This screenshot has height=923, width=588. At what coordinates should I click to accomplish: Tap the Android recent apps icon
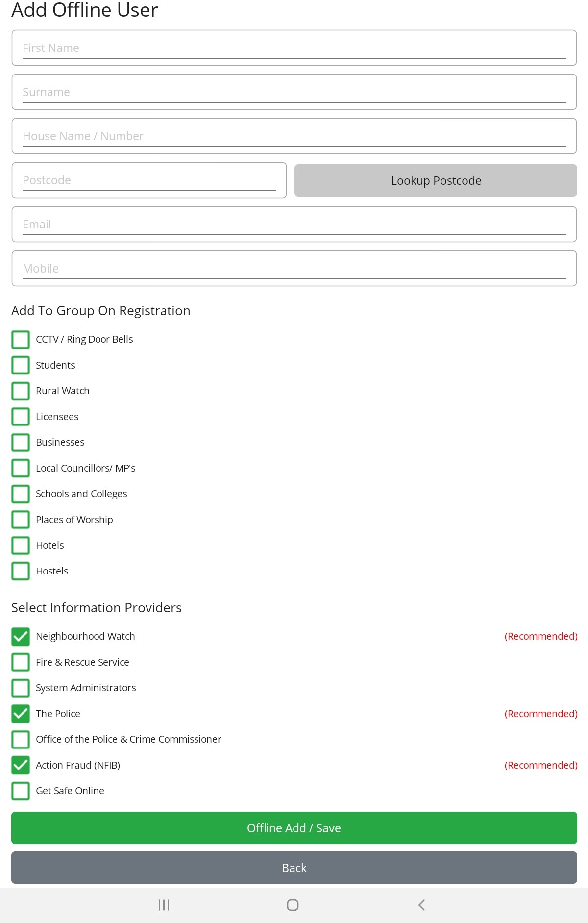[x=164, y=905]
